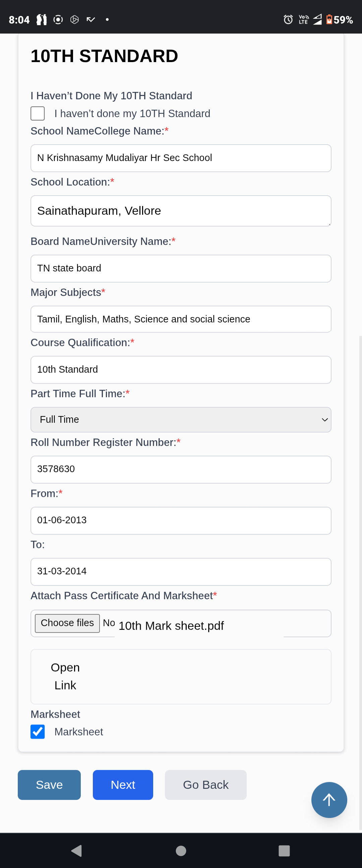Check "I haven't done my 10TH Standard" box

(38, 113)
